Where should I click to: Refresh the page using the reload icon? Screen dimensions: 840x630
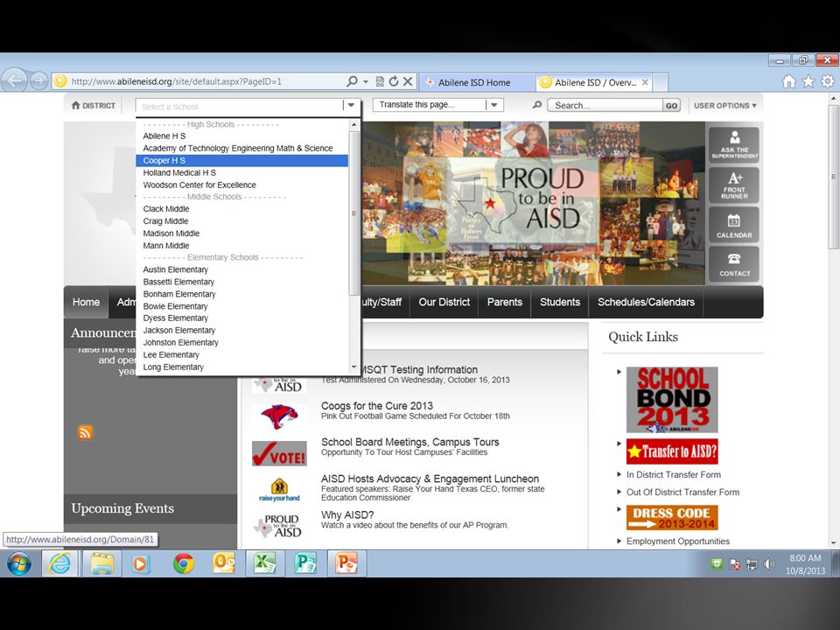click(x=394, y=81)
